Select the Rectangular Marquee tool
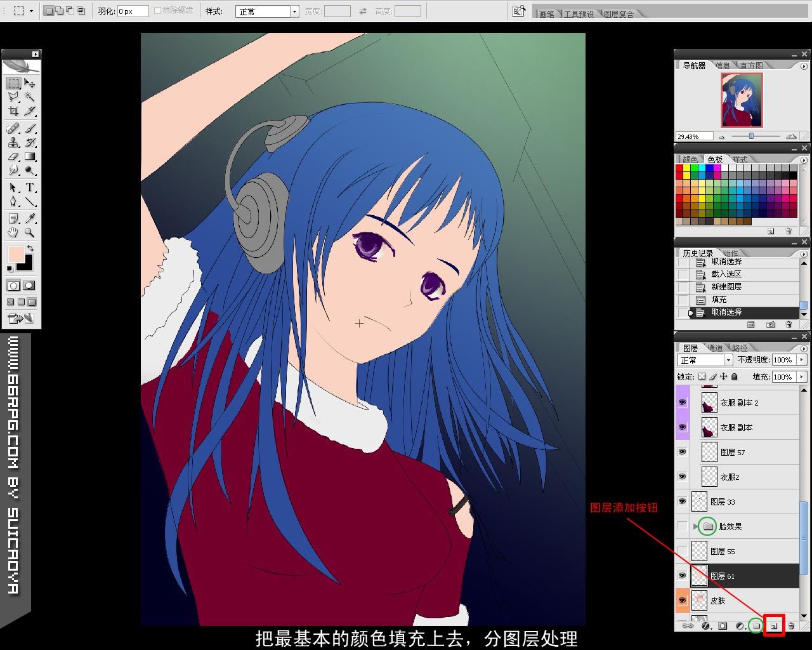Image resolution: width=812 pixels, height=650 pixels. (13, 83)
